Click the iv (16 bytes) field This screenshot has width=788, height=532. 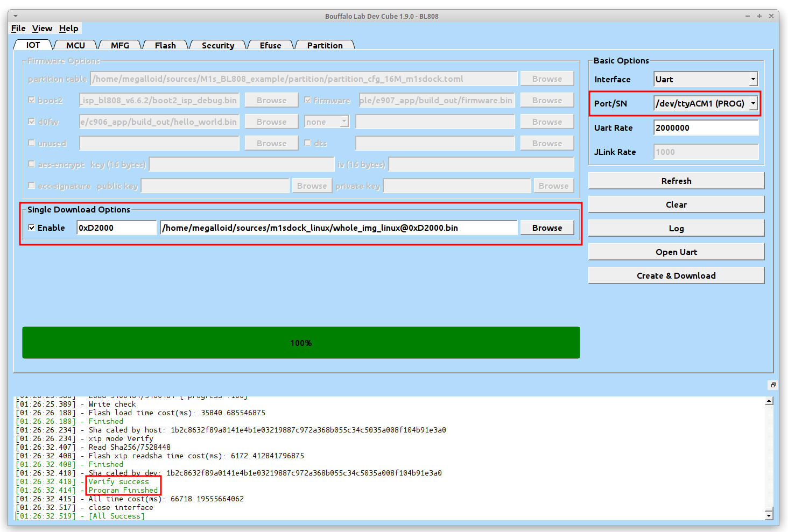pos(481,164)
